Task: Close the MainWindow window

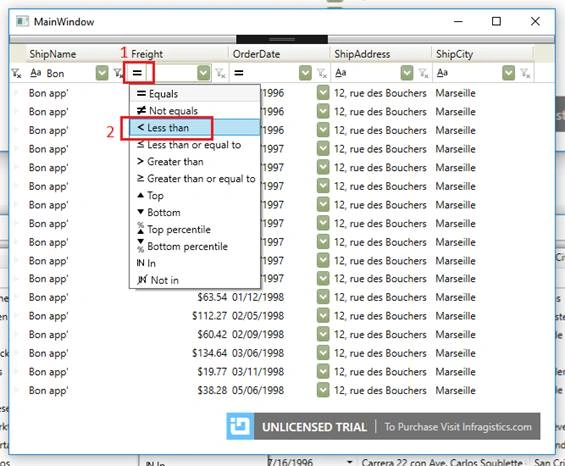Action: point(535,21)
